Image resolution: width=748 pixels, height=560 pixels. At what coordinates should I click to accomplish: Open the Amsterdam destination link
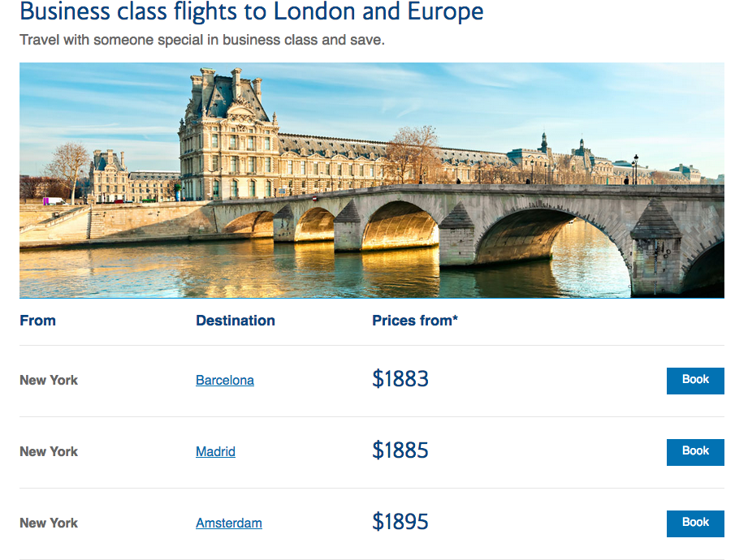coord(228,523)
